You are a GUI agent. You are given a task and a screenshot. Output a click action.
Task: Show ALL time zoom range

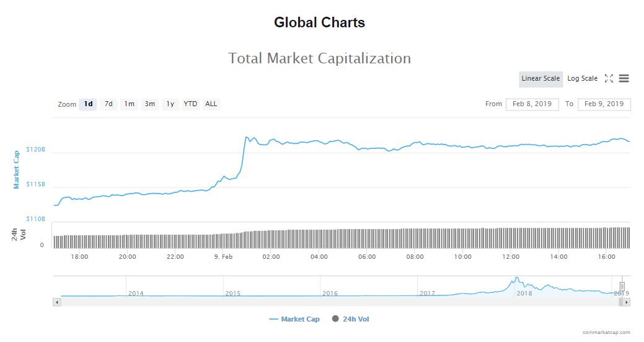211,104
